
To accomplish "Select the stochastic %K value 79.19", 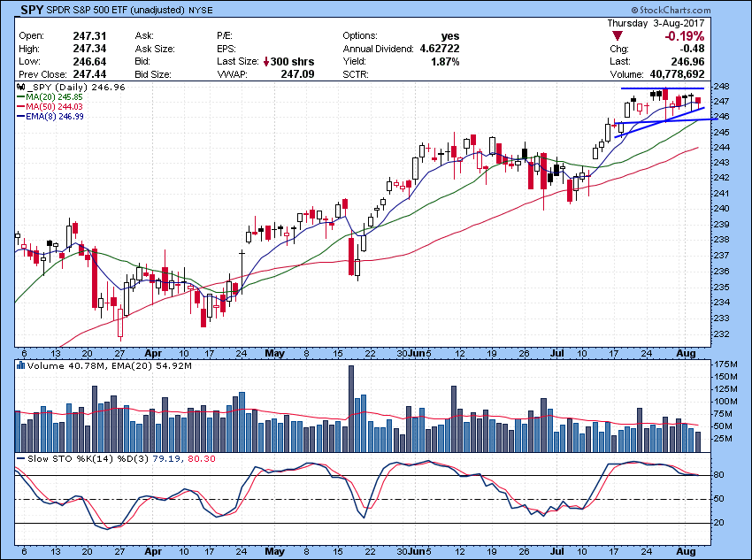I will pos(166,459).
